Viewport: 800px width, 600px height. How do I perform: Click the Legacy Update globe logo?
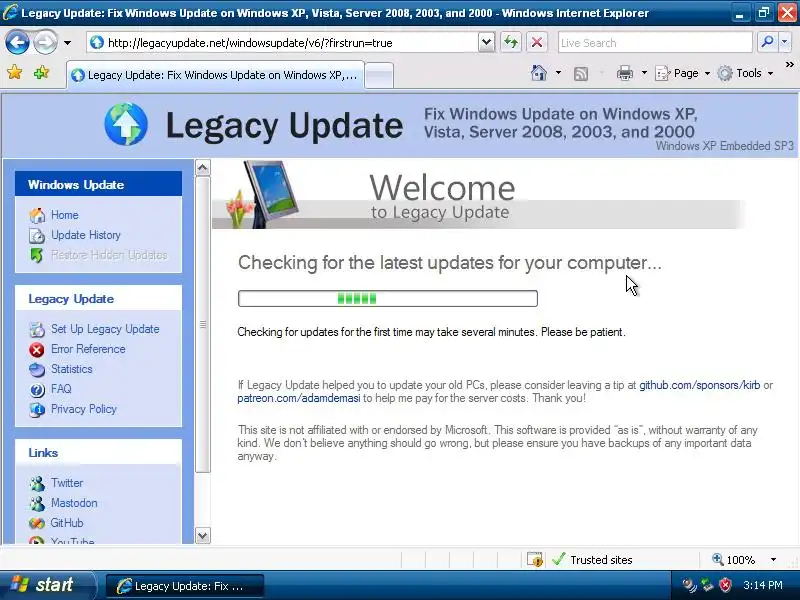click(x=126, y=124)
